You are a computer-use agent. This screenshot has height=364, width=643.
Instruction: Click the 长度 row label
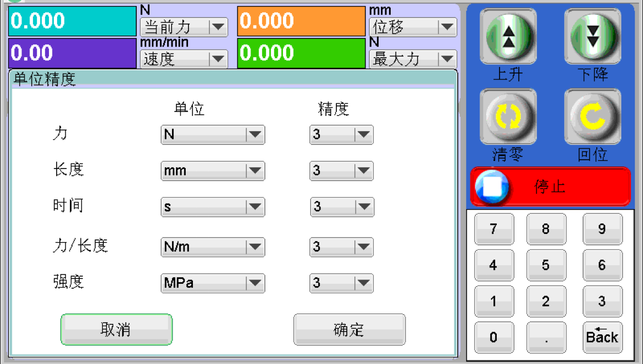(x=69, y=170)
